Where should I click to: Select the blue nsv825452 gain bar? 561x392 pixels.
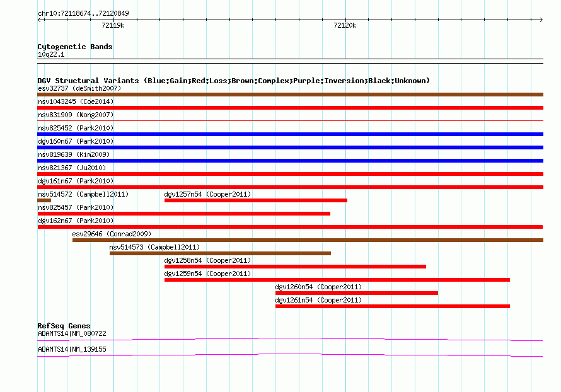pyautogui.click(x=290, y=134)
